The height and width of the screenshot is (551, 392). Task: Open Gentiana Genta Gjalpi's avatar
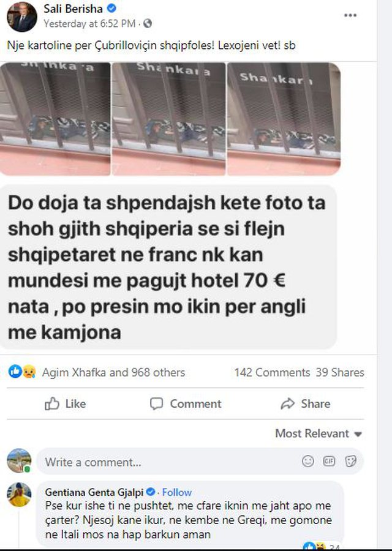(19, 495)
